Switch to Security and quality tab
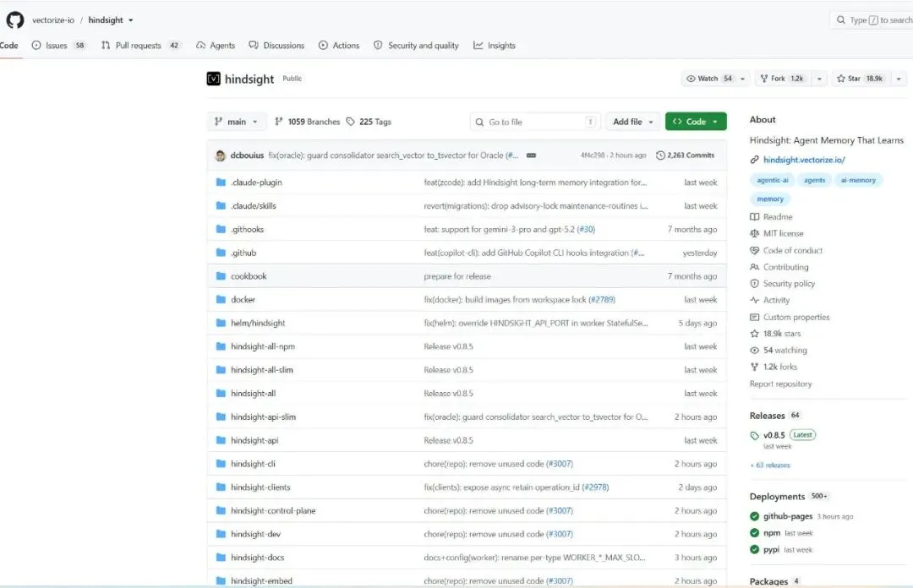The width and height of the screenshot is (913, 588). click(416, 46)
